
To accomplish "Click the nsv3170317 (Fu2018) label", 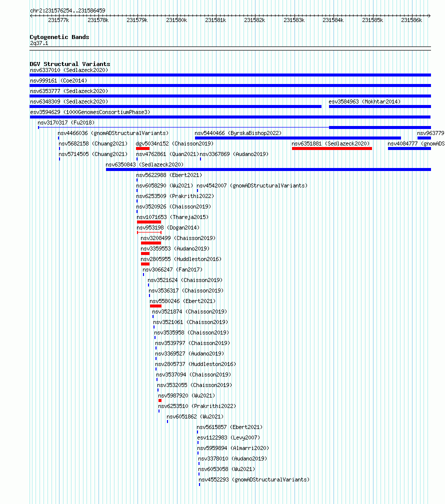I will [66, 123].
